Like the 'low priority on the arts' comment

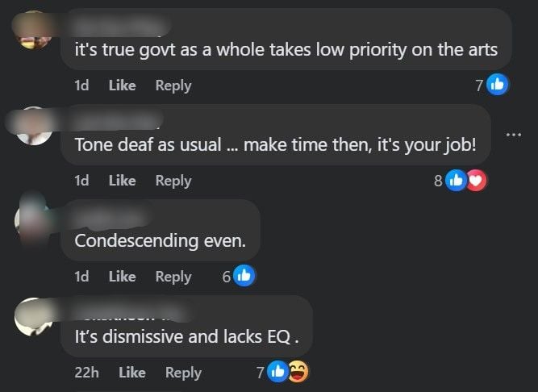tap(122, 85)
